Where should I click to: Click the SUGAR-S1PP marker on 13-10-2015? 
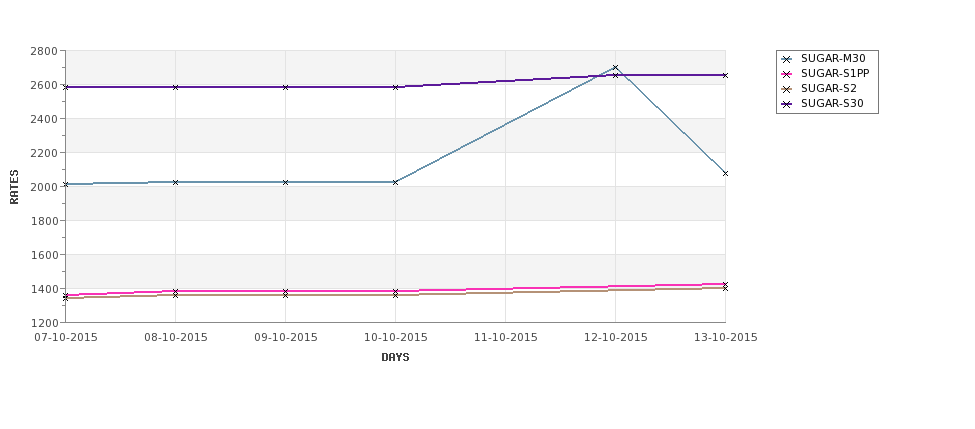[x=726, y=284]
